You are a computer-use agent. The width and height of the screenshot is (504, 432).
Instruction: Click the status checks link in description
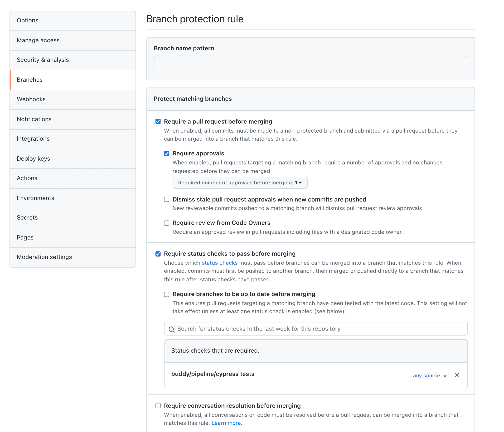pyautogui.click(x=220, y=262)
